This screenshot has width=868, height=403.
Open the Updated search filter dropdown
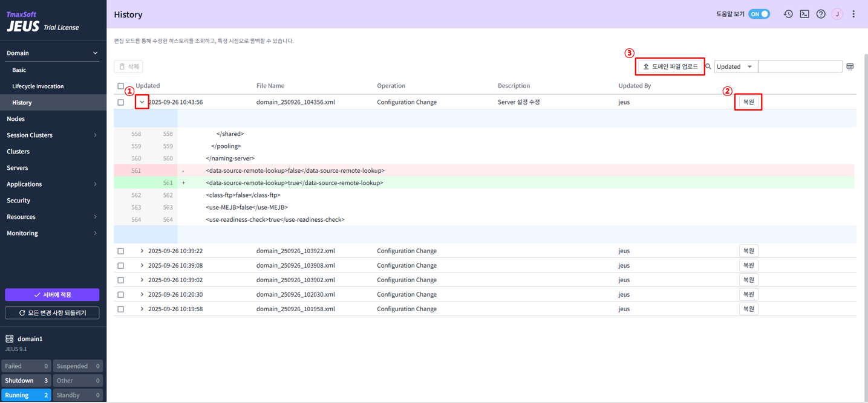pyautogui.click(x=735, y=66)
